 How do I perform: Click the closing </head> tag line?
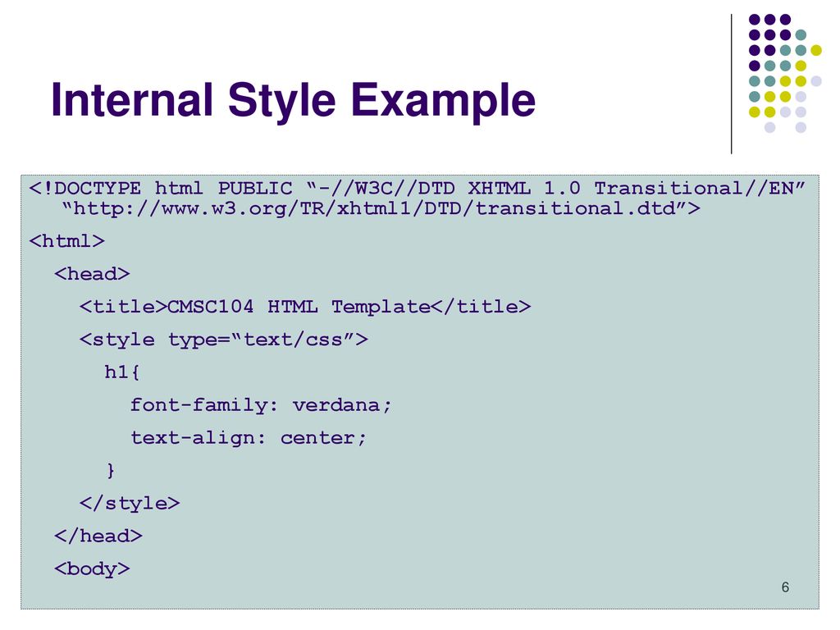pyautogui.click(x=98, y=536)
